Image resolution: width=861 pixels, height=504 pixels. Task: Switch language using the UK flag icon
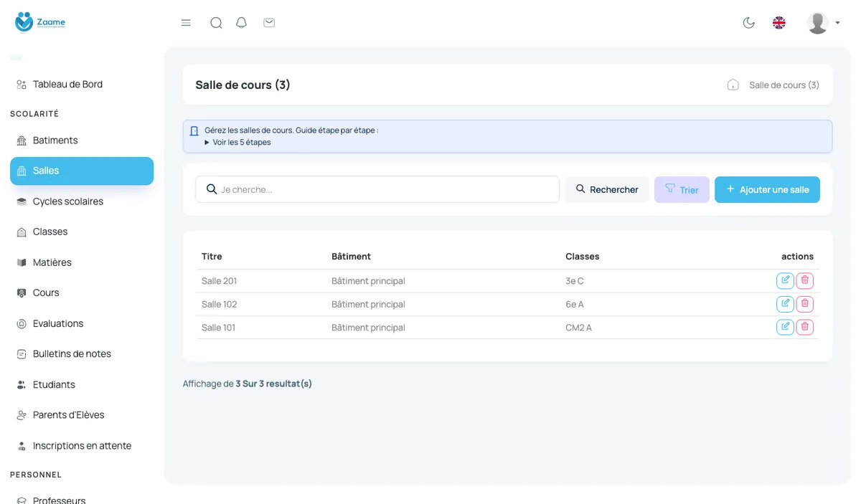[x=778, y=23]
